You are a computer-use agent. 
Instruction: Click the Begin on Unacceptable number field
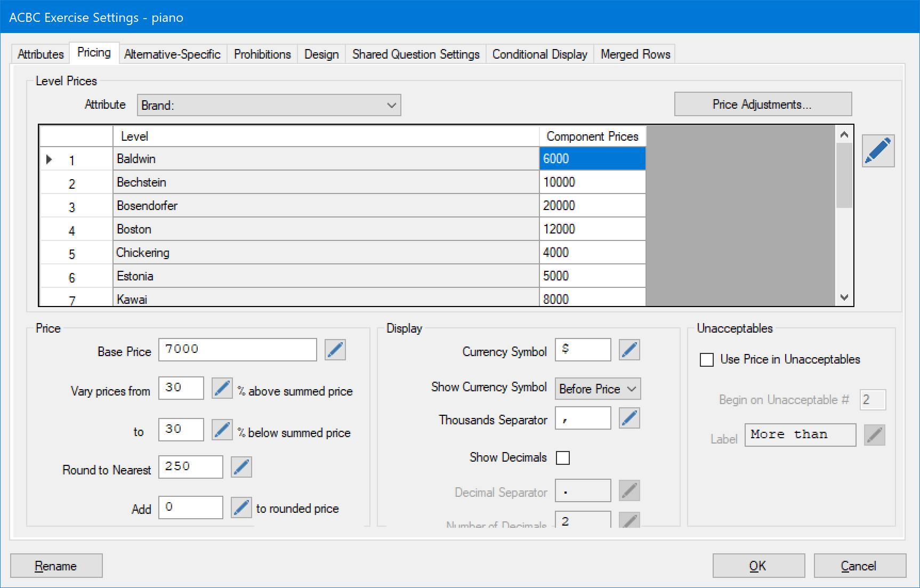click(x=873, y=400)
